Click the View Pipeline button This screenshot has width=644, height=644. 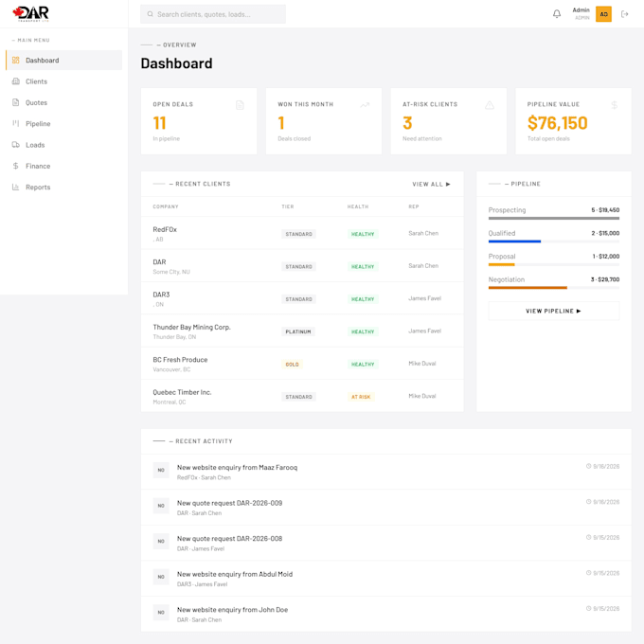554,311
